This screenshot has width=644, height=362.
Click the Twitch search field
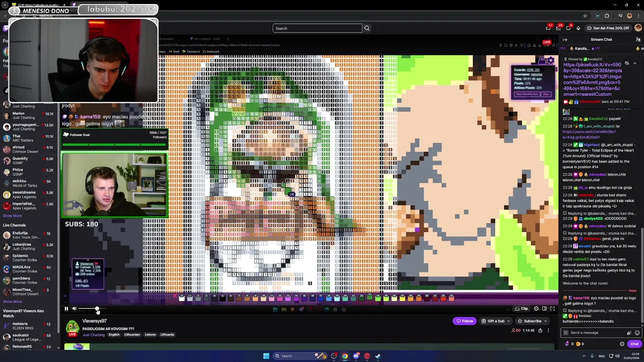coord(317,28)
